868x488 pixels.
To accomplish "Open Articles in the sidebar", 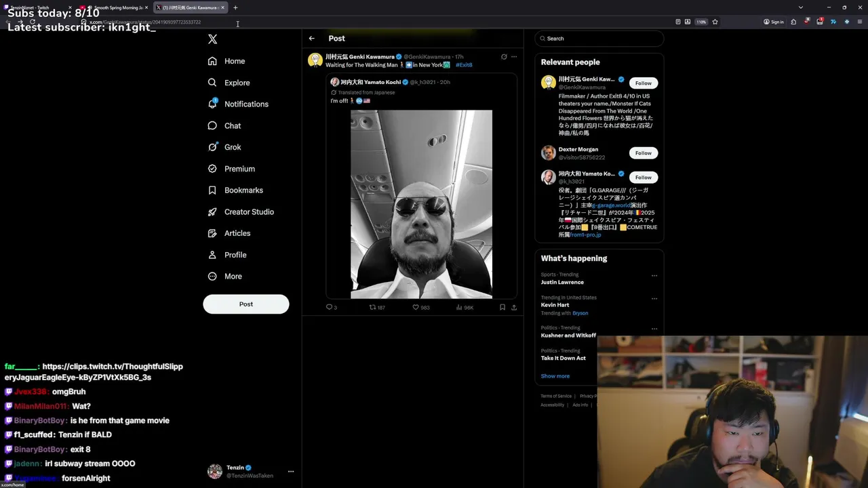I will (x=229, y=233).
